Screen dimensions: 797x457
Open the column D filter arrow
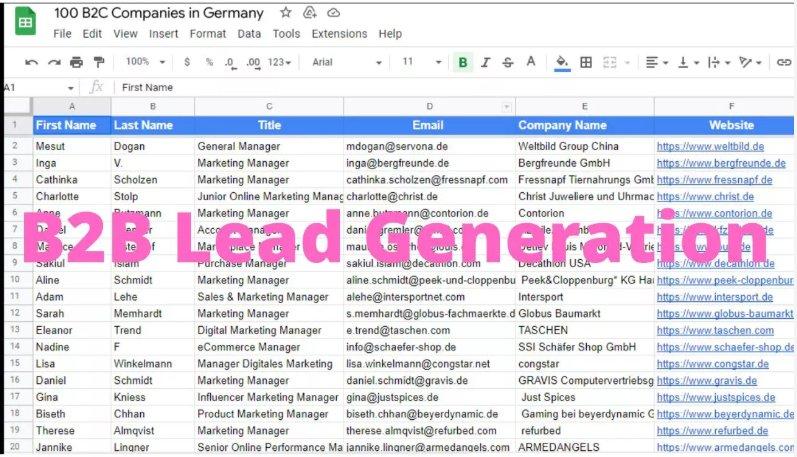point(506,107)
